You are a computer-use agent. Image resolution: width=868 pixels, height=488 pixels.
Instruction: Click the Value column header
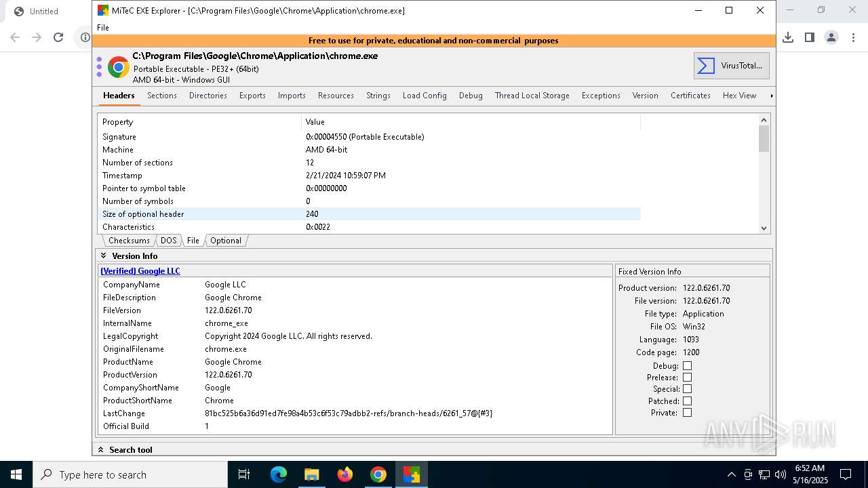471,122
